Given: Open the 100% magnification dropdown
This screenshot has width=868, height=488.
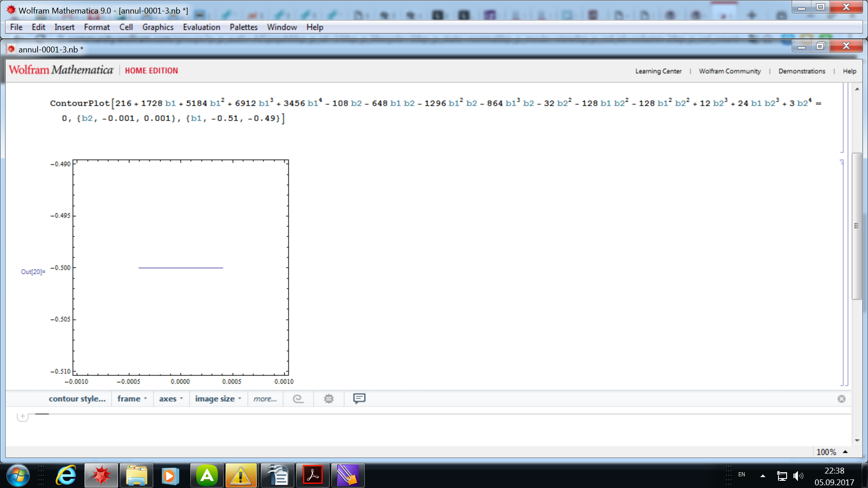Looking at the screenshot, I should pos(832,452).
